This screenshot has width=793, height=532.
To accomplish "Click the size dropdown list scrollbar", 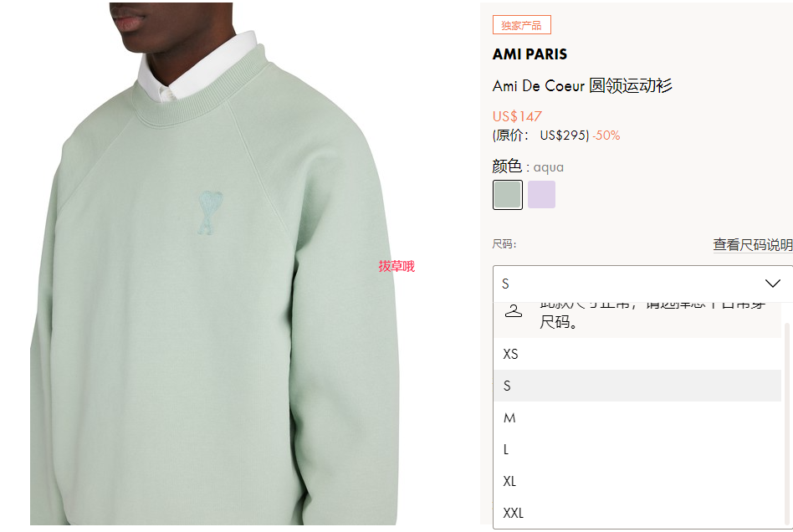I will (x=786, y=425).
